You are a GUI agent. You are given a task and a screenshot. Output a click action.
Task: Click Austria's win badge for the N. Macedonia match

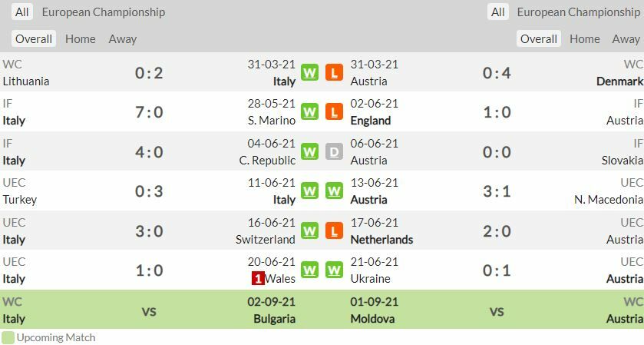click(334, 191)
